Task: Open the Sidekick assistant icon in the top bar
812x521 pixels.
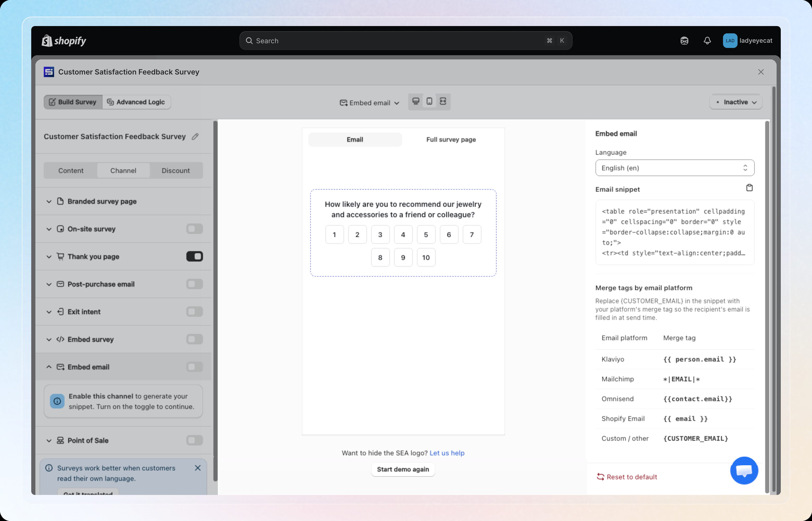Action: click(684, 41)
